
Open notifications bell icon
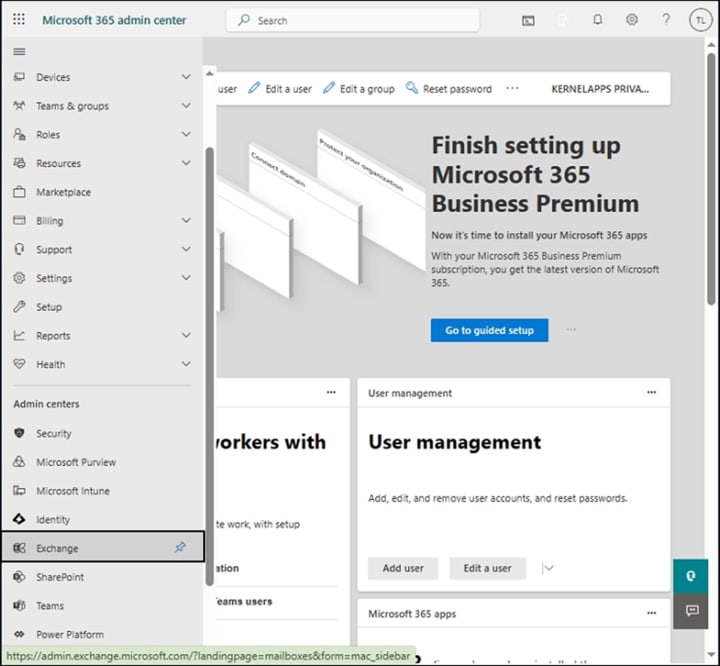click(597, 19)
